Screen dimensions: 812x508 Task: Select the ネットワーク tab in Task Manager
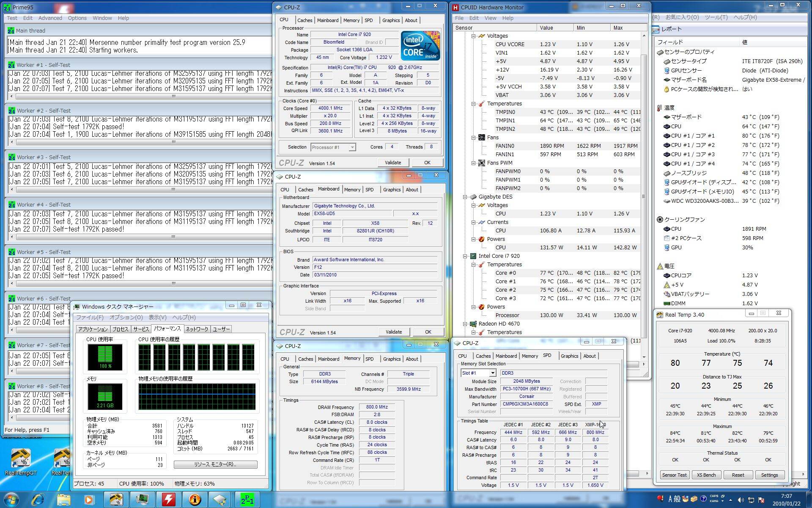[x=197, y=329]
